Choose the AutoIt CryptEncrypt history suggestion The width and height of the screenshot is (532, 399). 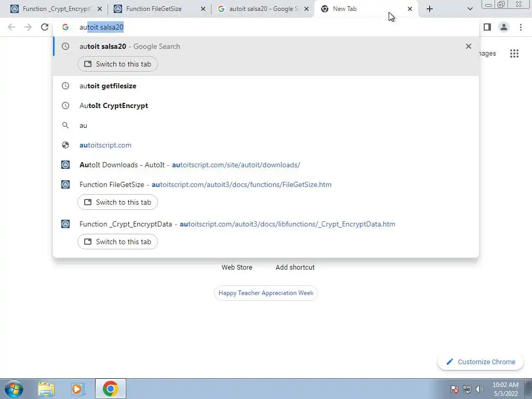266,105
